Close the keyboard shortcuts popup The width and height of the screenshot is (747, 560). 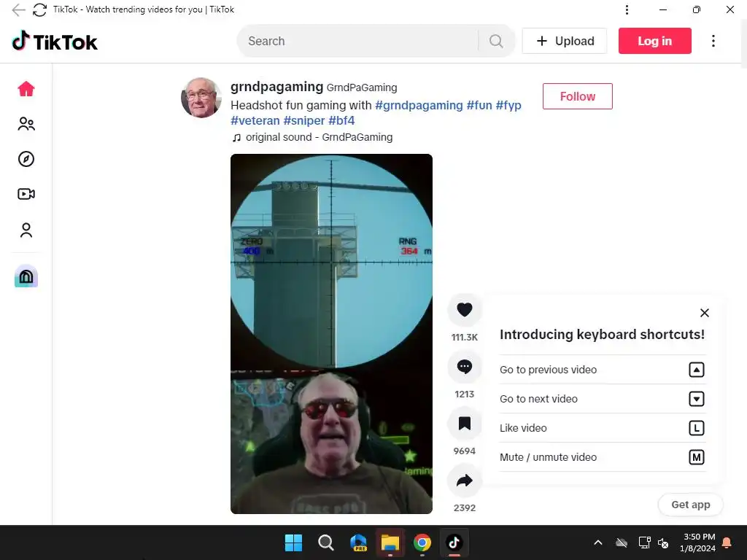pyautogui.click(x=705, y=313)
